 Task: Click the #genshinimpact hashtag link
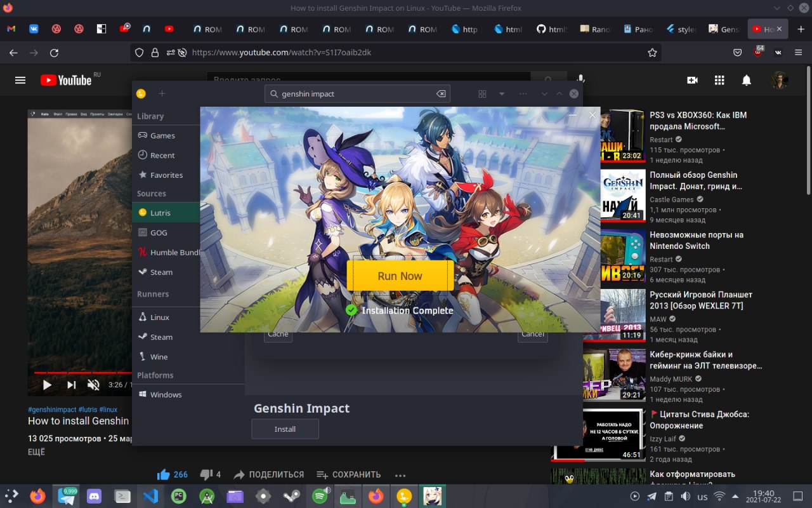pyautogui.click(x=52, y=410)
